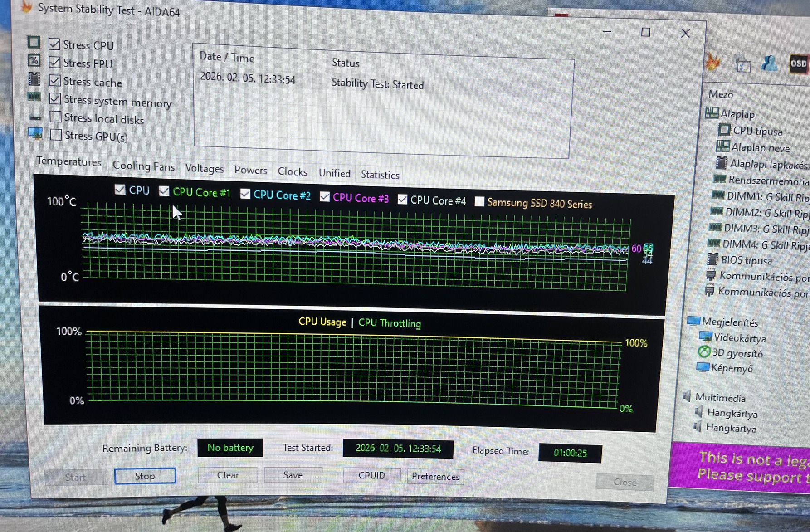Screen dimensions: 810x532
Task: Click the user icon in background toolbar
Action: (x=769, y=63)
